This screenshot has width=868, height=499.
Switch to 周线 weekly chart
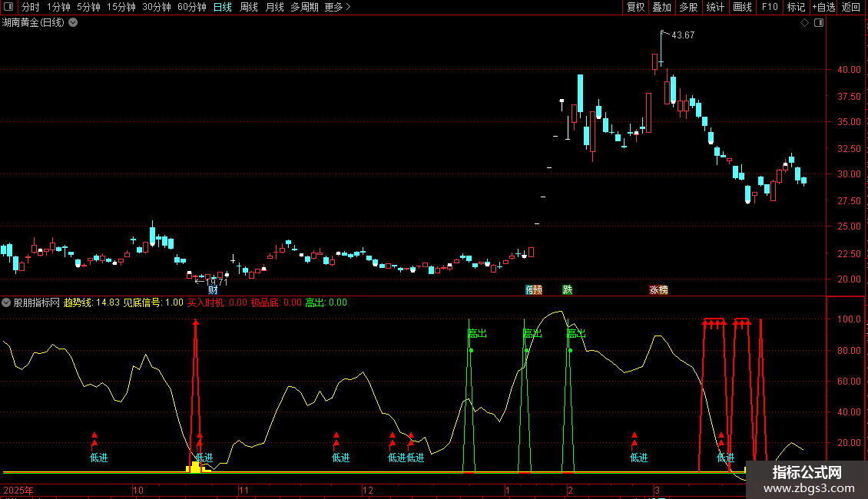coord(249,7)
